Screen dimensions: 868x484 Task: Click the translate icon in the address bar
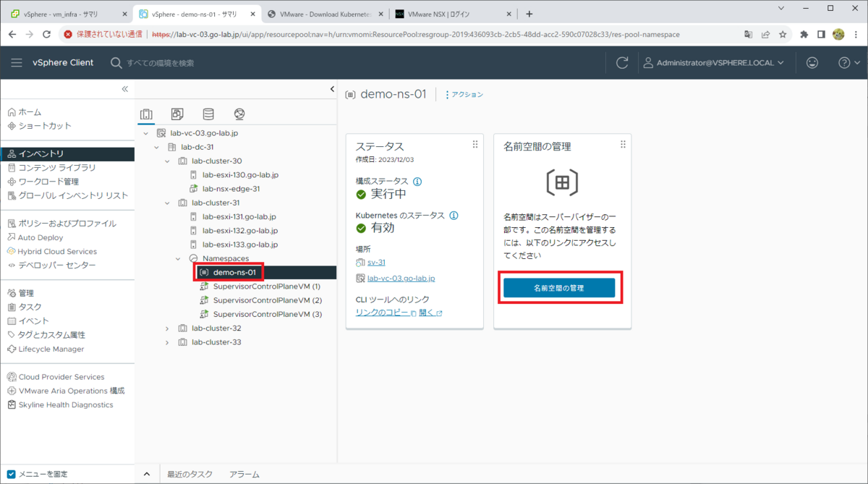(x=749, y=34)
